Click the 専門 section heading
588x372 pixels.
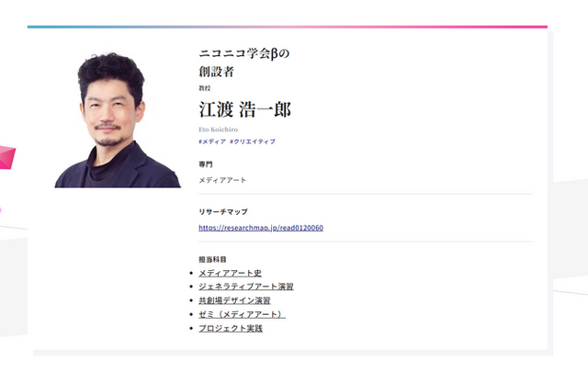point(205,163)
